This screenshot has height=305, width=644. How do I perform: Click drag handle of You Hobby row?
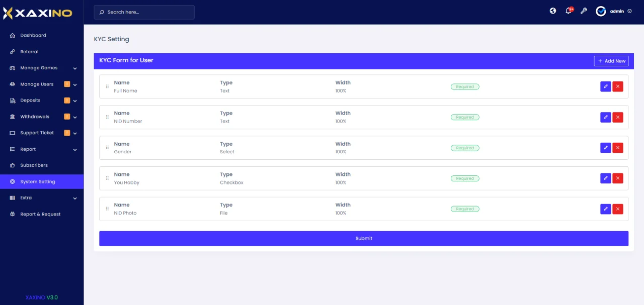[x=107, y=178]
